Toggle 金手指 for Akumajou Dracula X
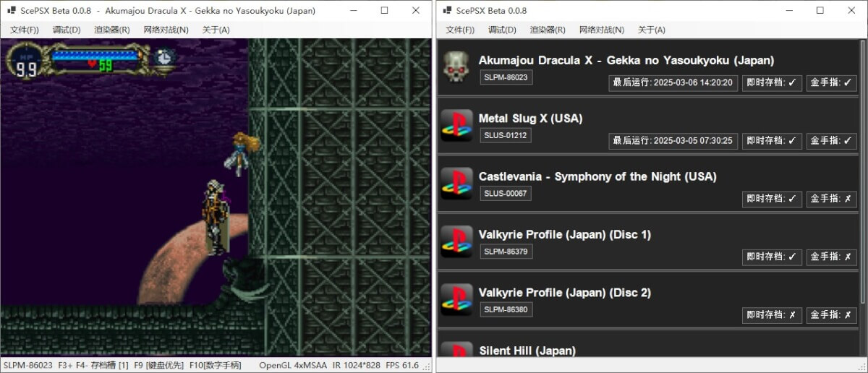 832,82
